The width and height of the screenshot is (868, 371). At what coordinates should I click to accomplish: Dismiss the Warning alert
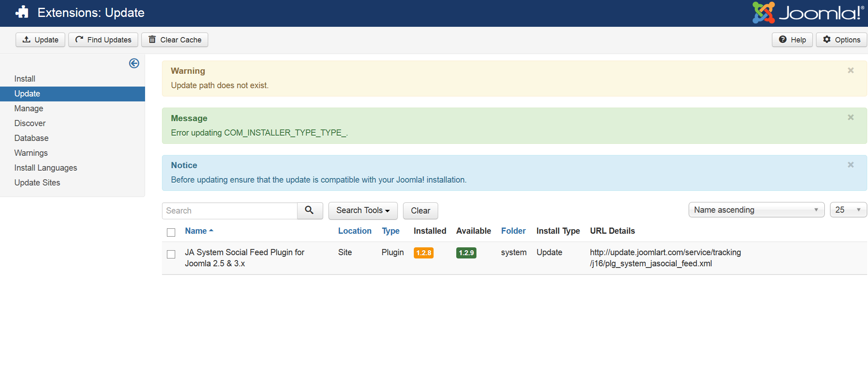click(x=850, y=70)
